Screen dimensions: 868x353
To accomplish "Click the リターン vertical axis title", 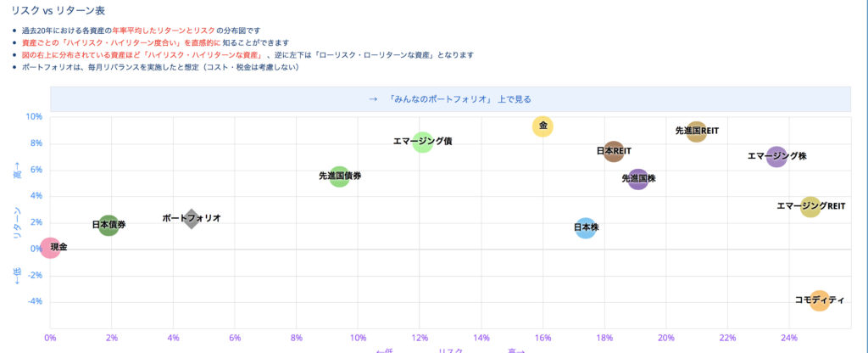I will (x=17, y=223).
